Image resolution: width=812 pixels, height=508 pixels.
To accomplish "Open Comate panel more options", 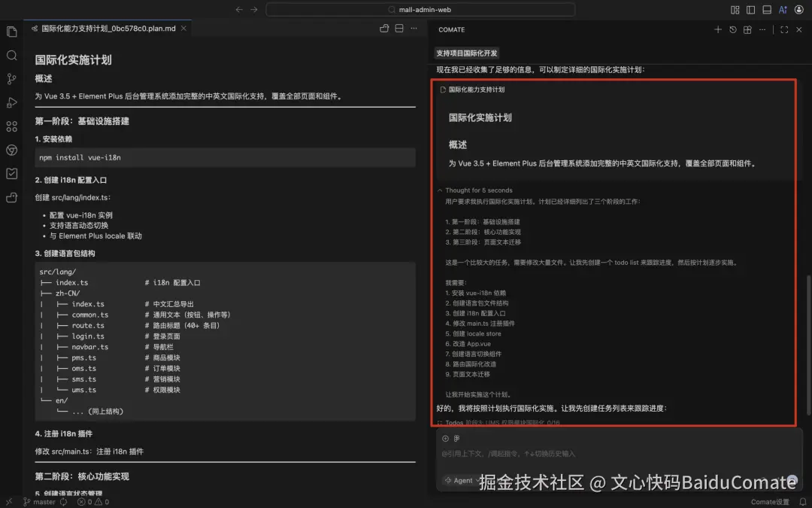I will 762,29.
